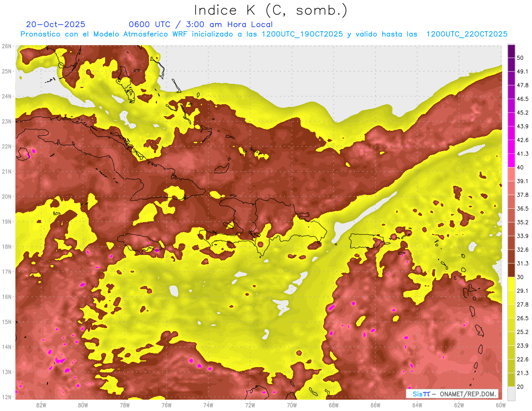This screenshot has width=532, height=411.
Task: Click the '82W' longitude axis label
Action: pyautogui.click(x=41, y=405)
